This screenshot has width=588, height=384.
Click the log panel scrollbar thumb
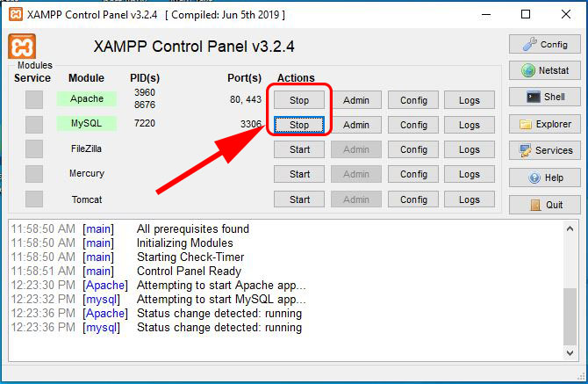[x=570, y=316]
